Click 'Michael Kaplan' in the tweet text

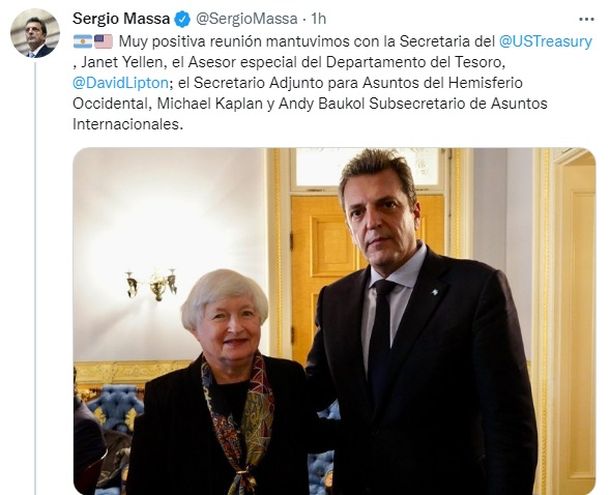210,104
